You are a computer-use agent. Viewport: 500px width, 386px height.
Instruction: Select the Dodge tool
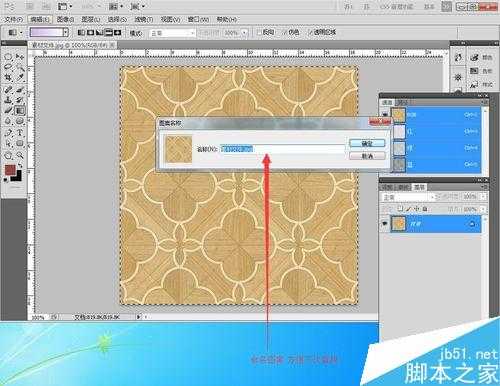pyautogui.click(x=20, y=121)
